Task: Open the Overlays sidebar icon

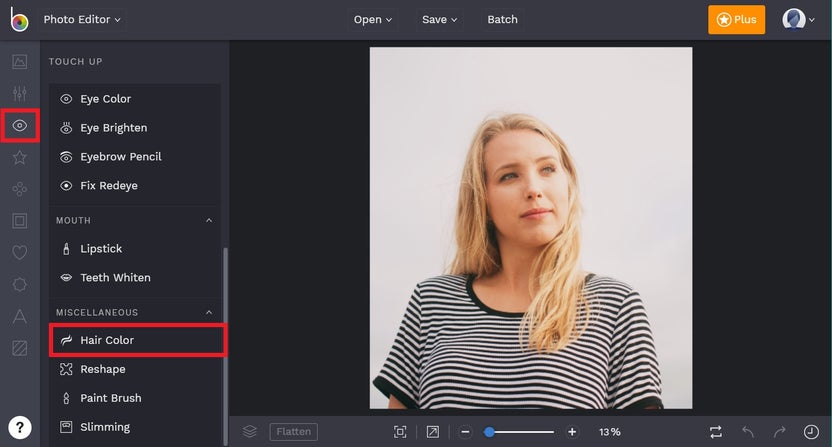Action: (x=20, y=285)
